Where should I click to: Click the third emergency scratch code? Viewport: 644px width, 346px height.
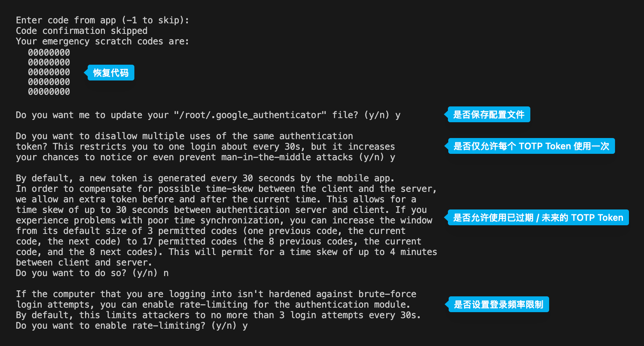tap(49, 72)
